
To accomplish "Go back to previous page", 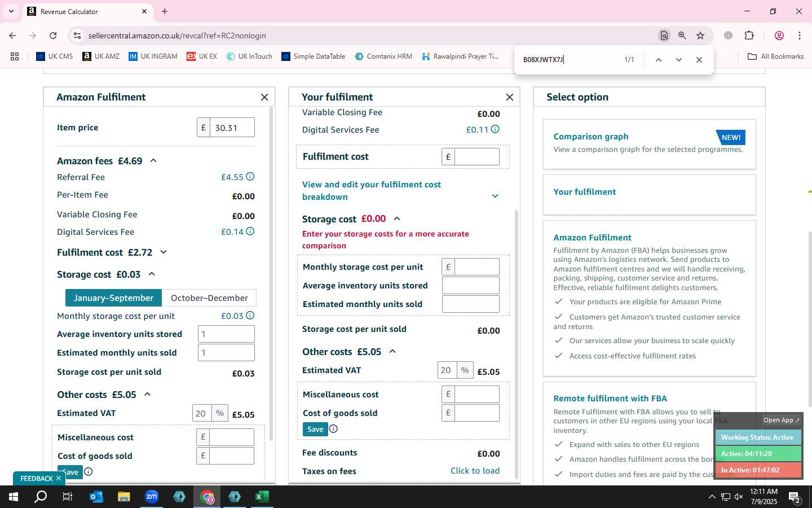I will tap(12, 36).
